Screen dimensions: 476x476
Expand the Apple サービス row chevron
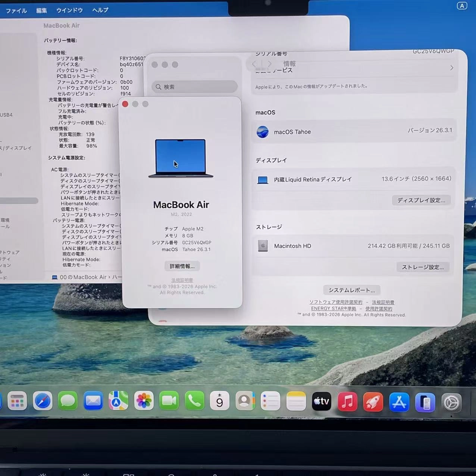tap(451, 68)
